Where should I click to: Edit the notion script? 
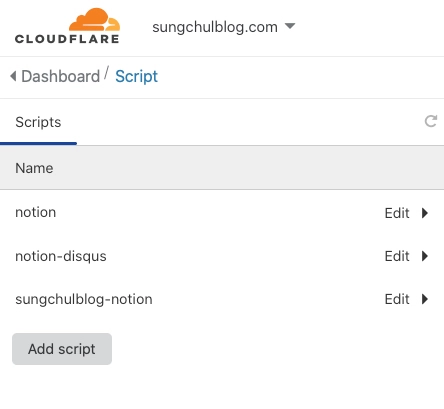[x=397, y=213]
